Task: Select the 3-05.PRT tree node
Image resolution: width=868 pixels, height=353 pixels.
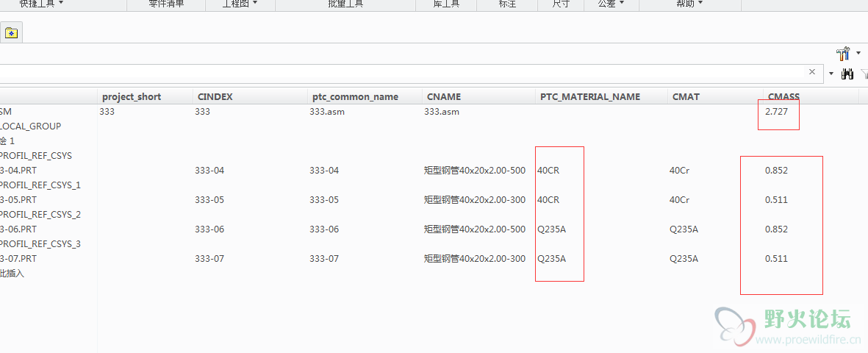Action: pos(18,199)
